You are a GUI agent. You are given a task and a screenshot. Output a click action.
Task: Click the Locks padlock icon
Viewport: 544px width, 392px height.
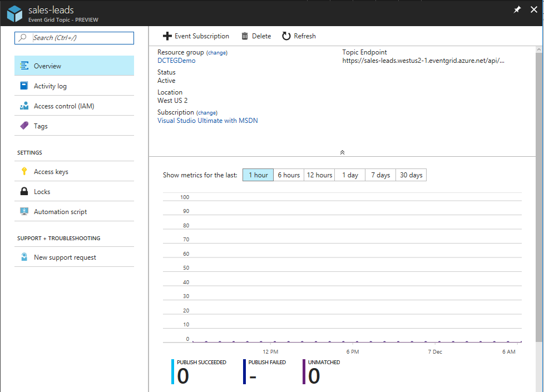[24, 191]
